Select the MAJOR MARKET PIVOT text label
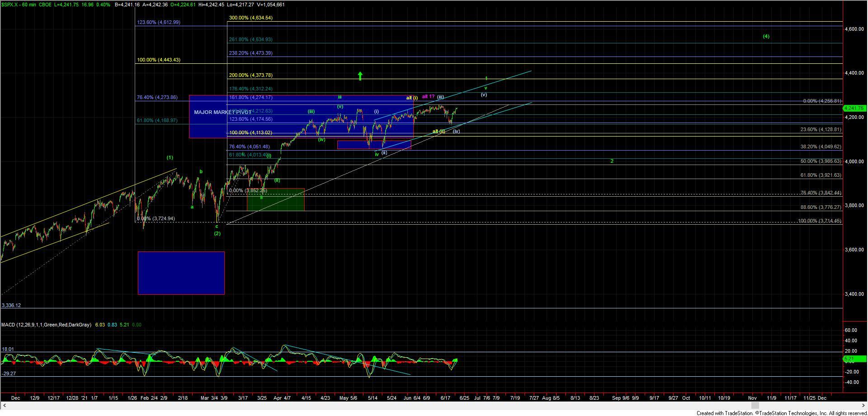868x416 pixels. coord(222,112)
